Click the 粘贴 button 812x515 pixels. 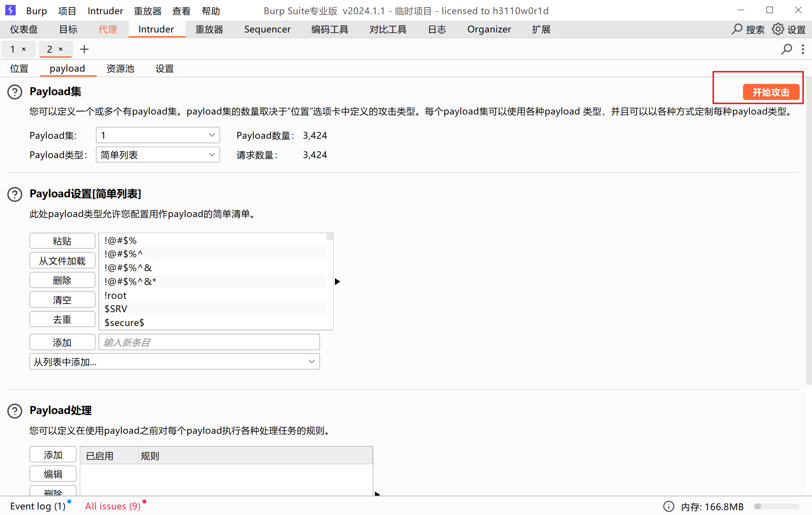62,241
